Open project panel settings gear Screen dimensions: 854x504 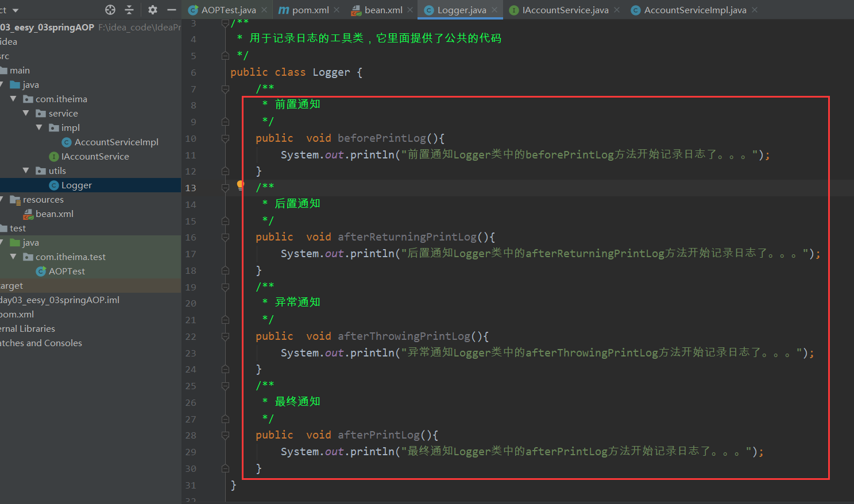click(152, 10)
